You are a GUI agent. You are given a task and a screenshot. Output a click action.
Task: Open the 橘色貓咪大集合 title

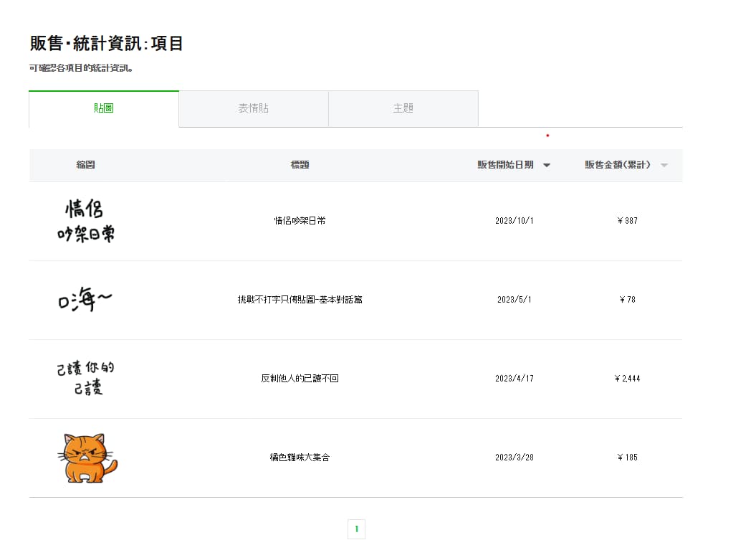(300, 458)
